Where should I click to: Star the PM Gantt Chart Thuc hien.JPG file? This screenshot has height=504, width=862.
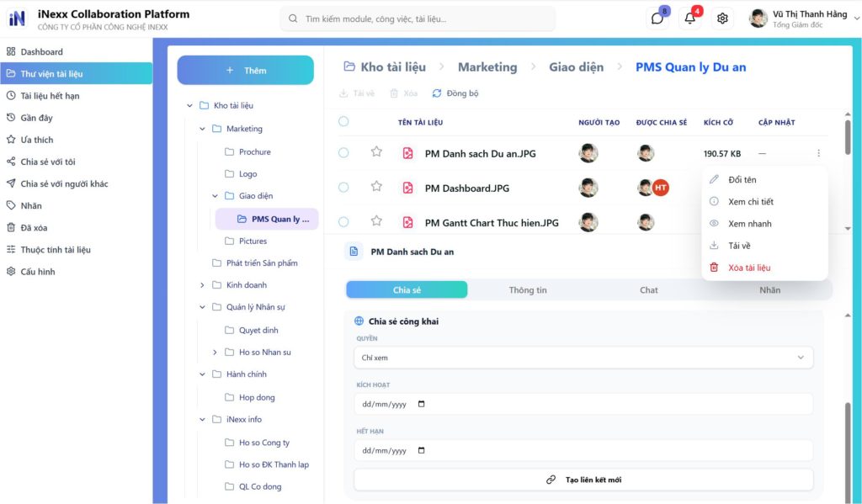(x=376, y=221)
